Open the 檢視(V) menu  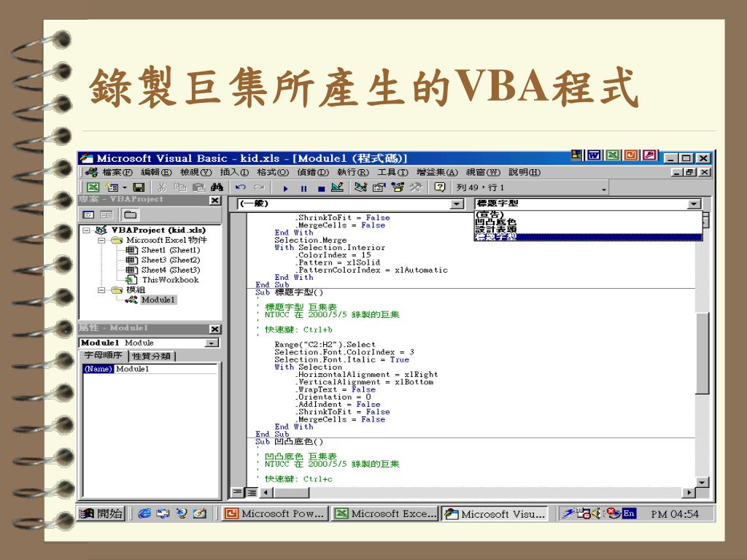click(x=196, y=172)
